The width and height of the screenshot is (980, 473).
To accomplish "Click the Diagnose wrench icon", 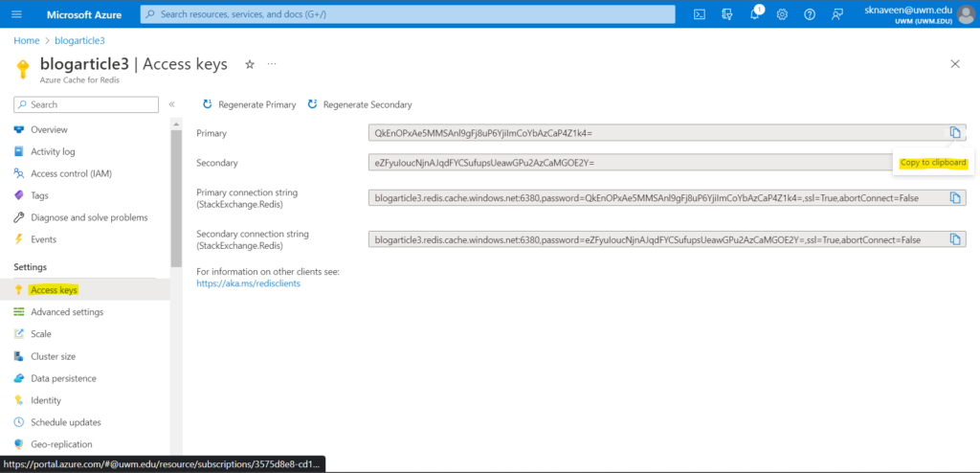I will pyautogui.click(x=19, y=217).
